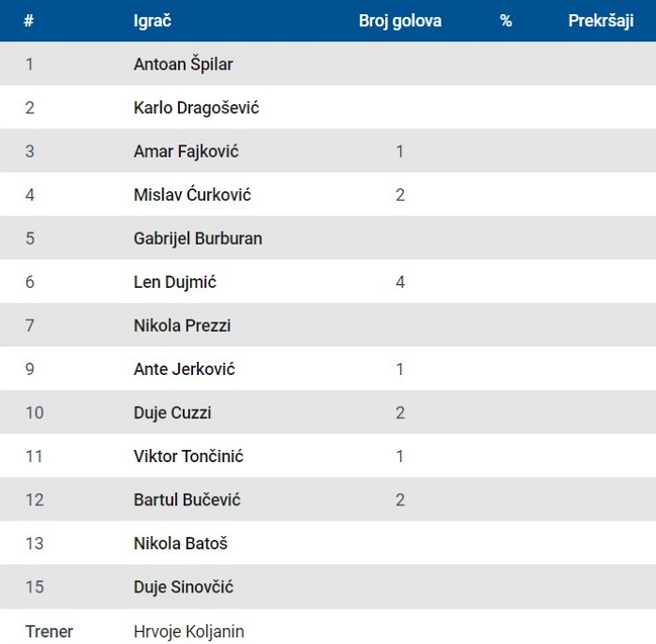Choose Gabrijel Burburan row
The image size is (656, 644).
click(328, 238)
